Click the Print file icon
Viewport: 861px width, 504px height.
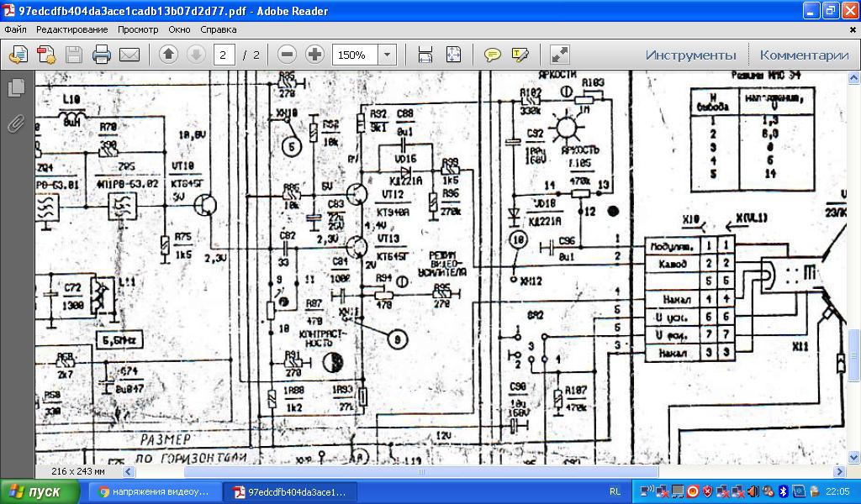pyautogui.click(x=102, y=55)
